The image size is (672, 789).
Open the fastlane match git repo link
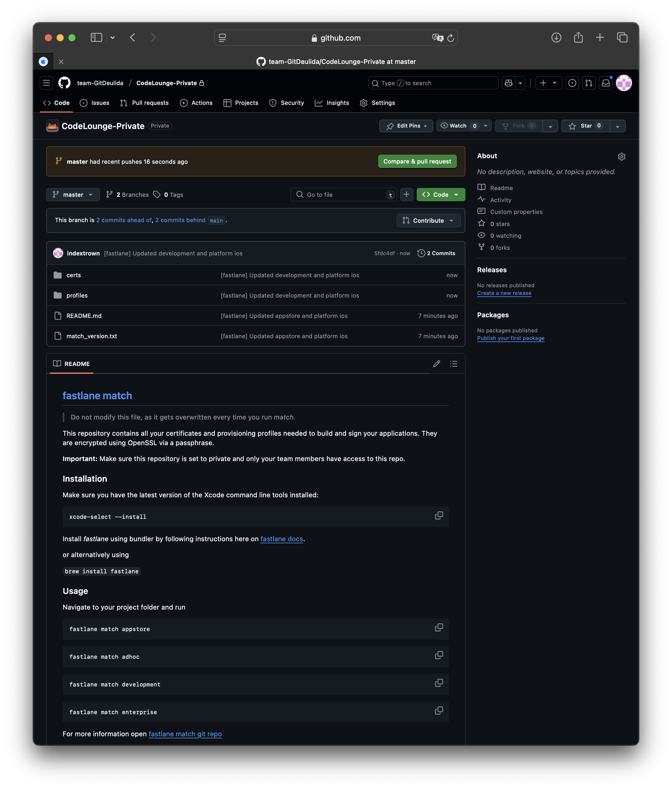[x=185, y=734]
